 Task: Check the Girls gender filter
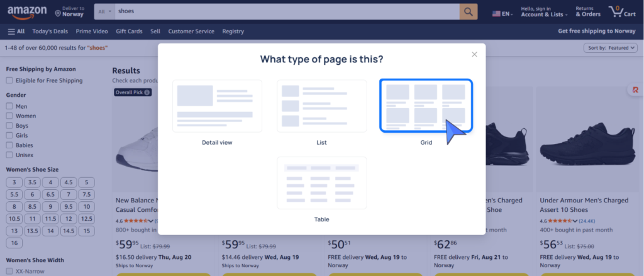point(9,136)
